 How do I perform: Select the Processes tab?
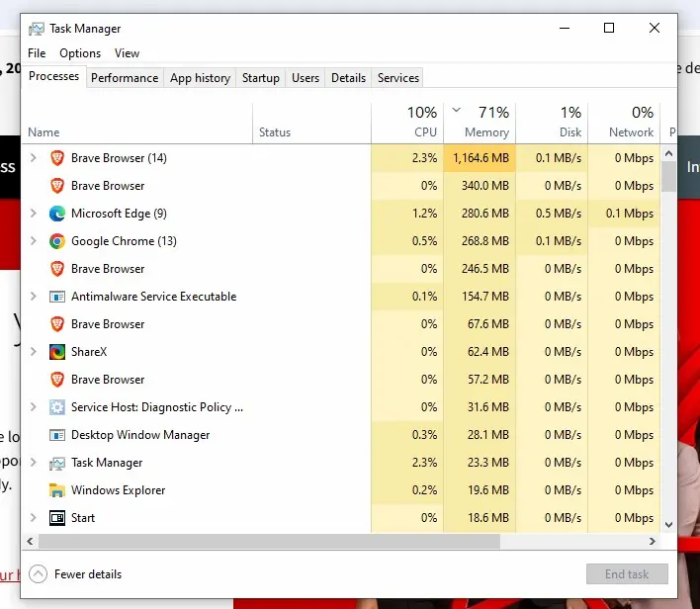point(53,76)
